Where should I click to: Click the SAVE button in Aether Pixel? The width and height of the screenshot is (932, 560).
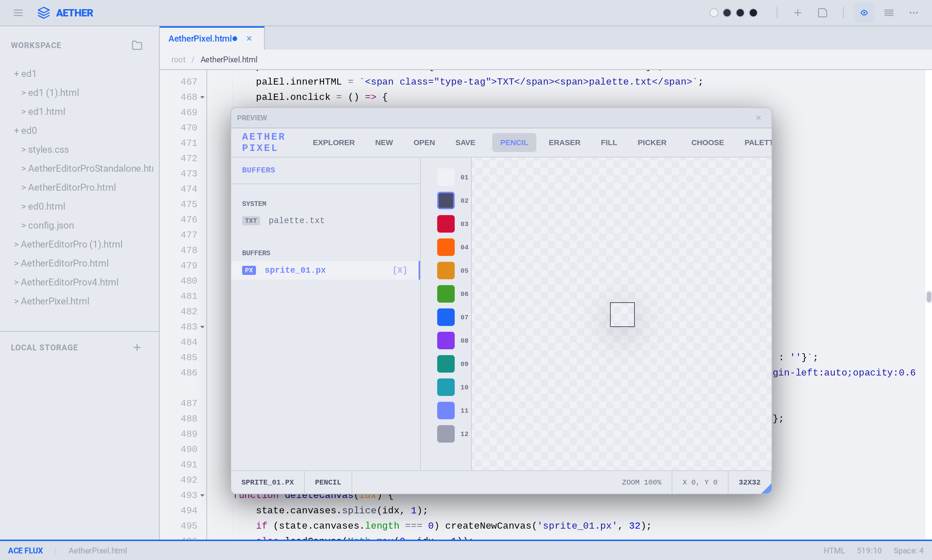(465, 143)
